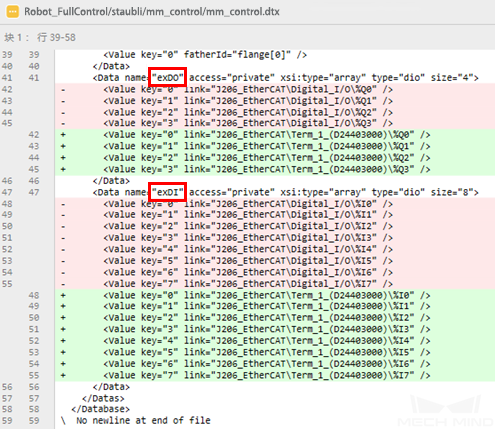Click the Mech Mind watermark logo
Image resolution: width=495 pixels, height=429 pixels.
[x=446, y=411]
